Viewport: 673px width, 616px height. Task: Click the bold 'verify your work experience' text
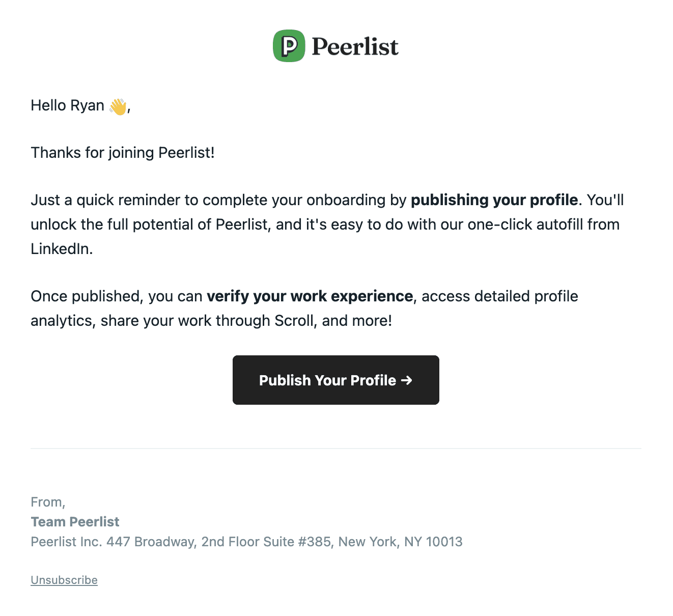tap(310, 296)
